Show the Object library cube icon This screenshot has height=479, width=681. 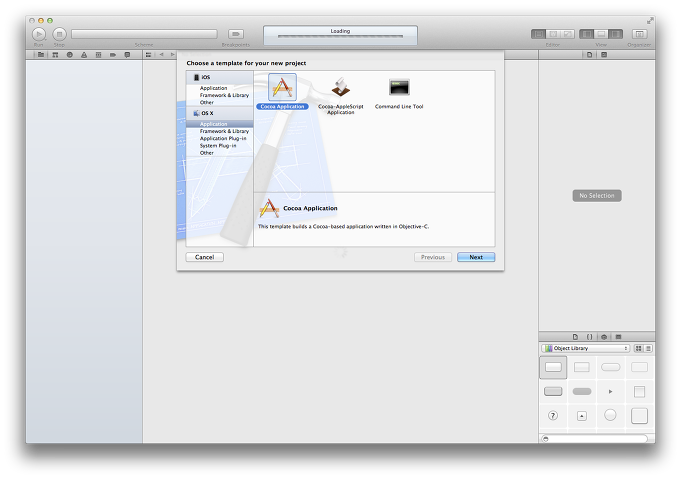(x=604, y=337)
